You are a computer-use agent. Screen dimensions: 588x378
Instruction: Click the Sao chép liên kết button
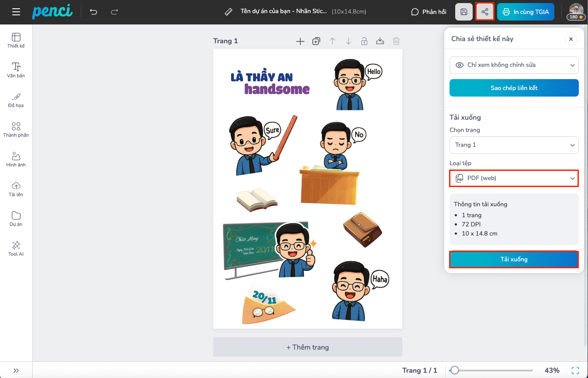point(514,88)
